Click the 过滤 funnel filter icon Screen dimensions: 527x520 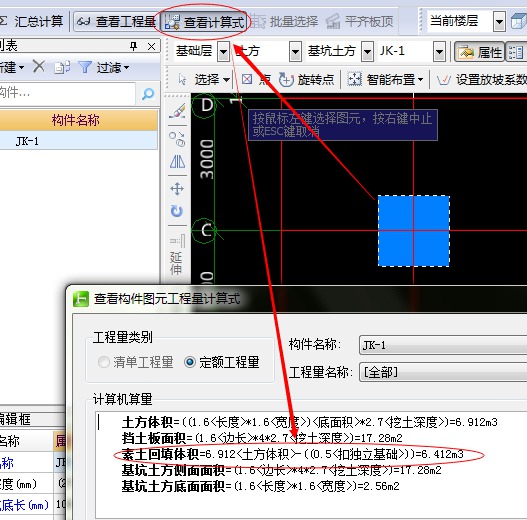pos(85,67)
